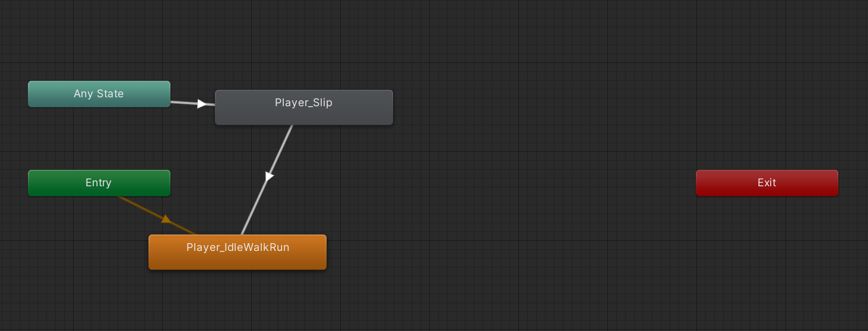This screenshot has width=868, height=331.
Task: Click the orange arrowhead on the Entry transition
Action: pyautogui.click(x=166, y=219)
